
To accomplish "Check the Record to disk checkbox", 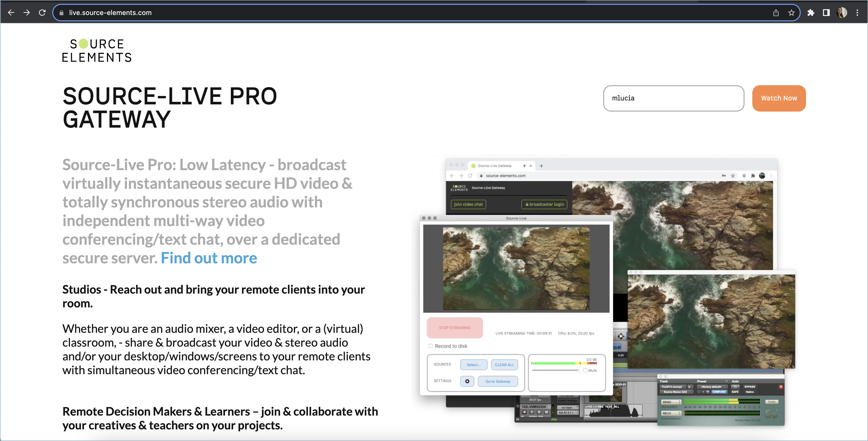I will (430, 346).
